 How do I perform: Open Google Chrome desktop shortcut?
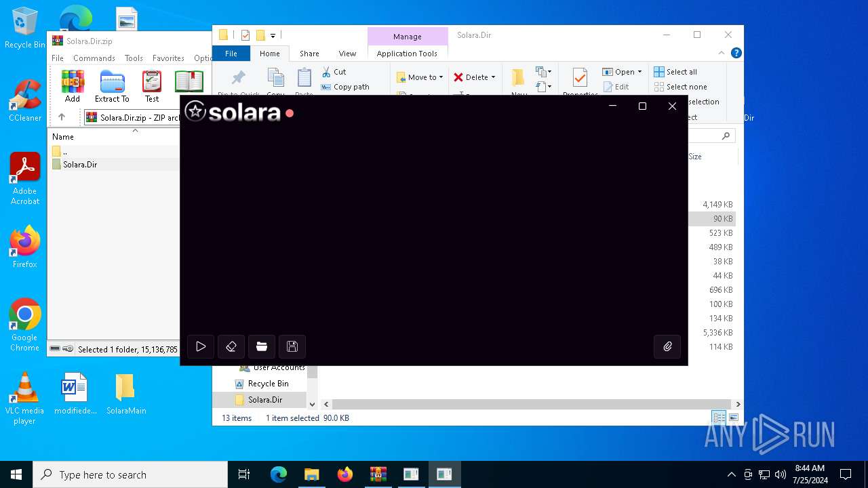click(x=25, y=325)
